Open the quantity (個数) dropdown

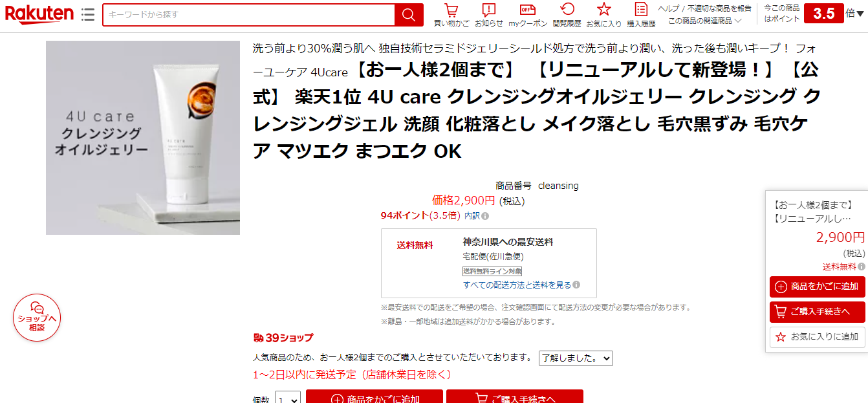[x=287, y=399]
